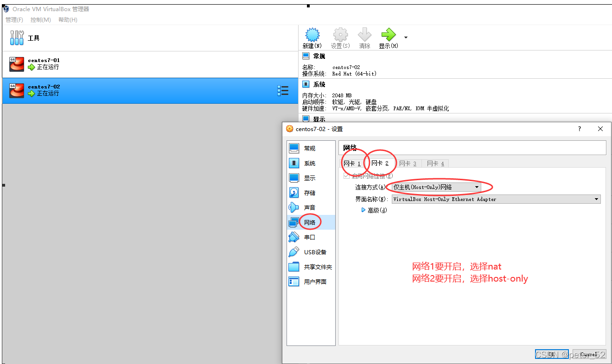The height and width of the screenshot is (364, 612).
Task: Select the centos7-01 virtual machine
Action: (149, 64)
